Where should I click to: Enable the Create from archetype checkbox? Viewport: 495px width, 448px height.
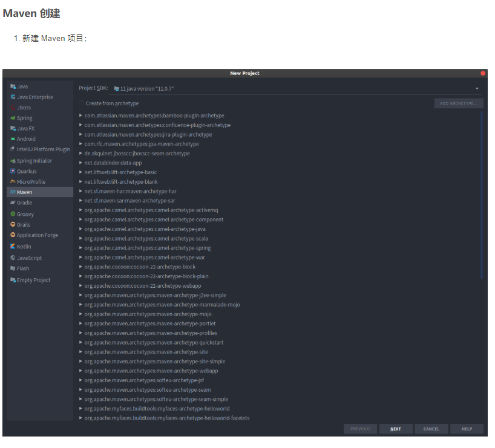coord(82,103)
